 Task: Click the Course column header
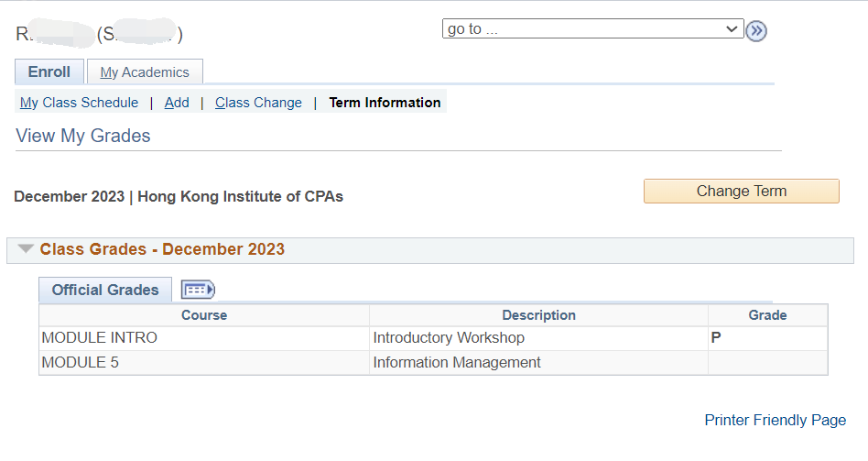[204, 315]
